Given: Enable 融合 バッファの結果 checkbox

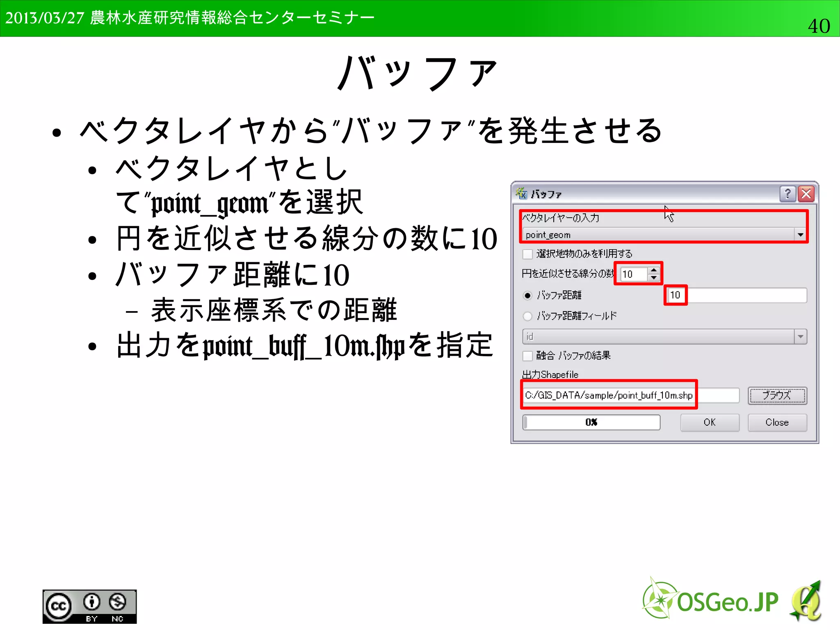Looking at the screenshot, I should click(527, 355).
